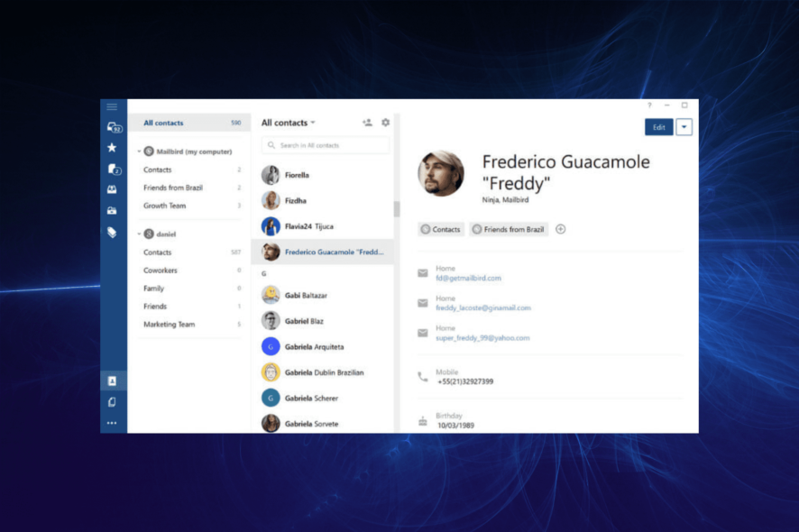Viewport: 799px width, 532px height.
Task: Open email link freddy_lacoste@ginamail.com
Action: [483, 307]
